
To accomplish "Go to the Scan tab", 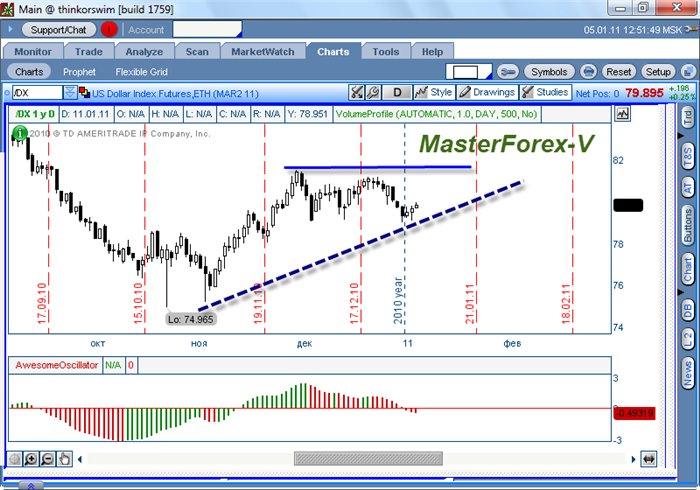I will click(197, 52).
